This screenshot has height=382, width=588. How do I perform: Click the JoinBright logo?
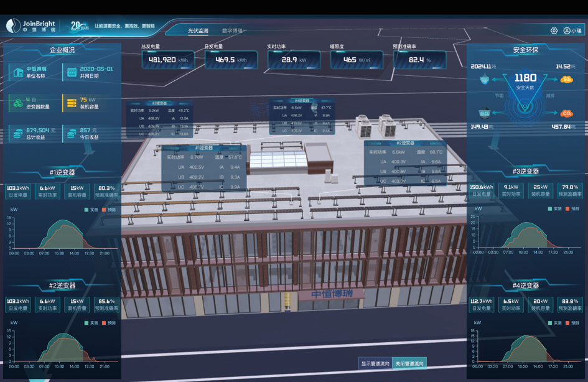[31, 26]
